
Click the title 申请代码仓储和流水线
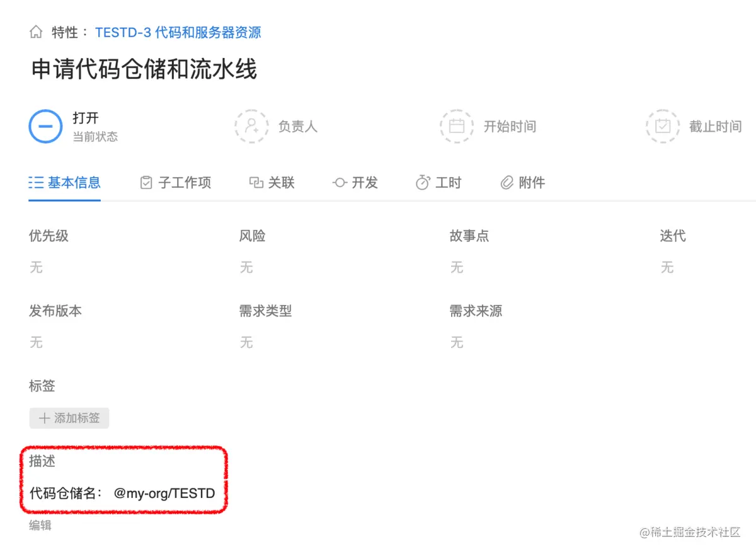point(144,69)
